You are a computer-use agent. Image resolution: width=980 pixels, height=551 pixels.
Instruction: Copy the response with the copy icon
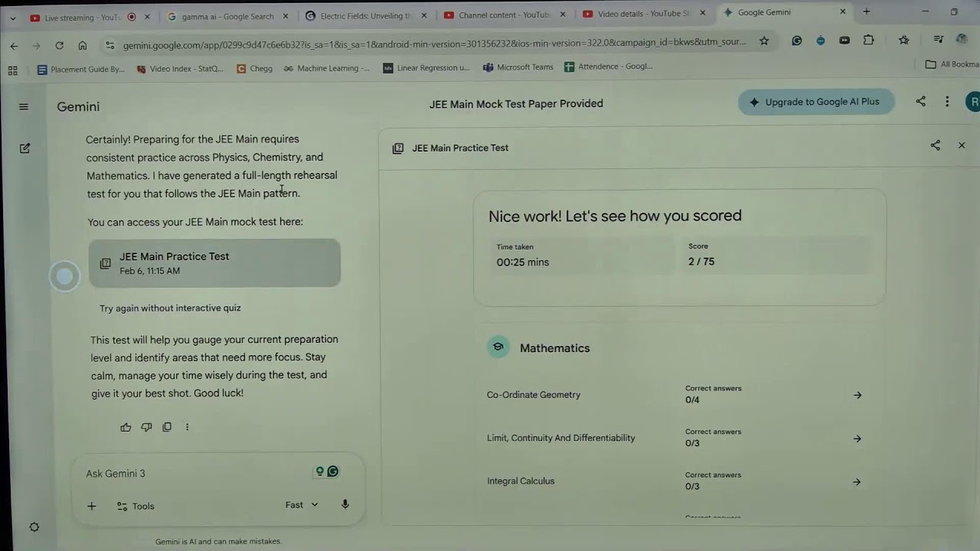coord(167,427)
